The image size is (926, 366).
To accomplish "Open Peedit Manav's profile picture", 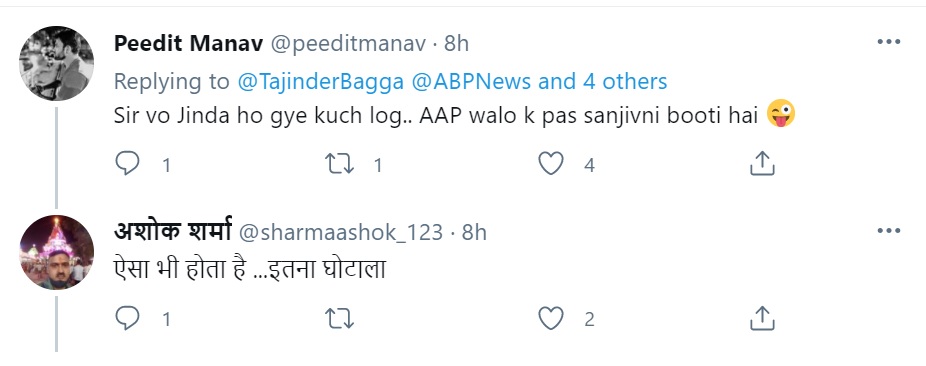I will point(57,63).
